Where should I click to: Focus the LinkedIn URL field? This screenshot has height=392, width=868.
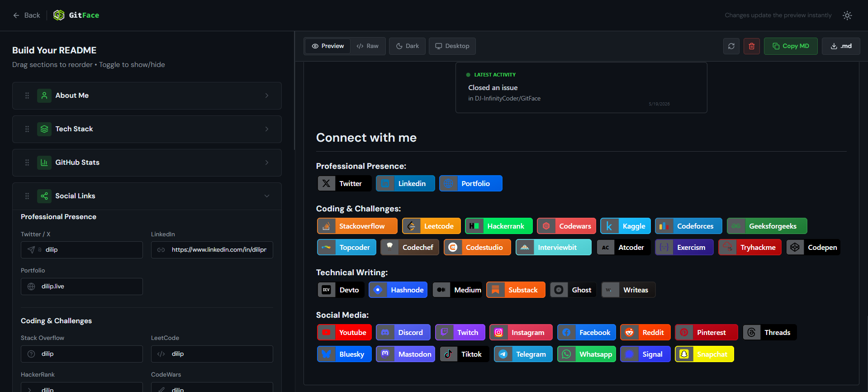click(x=212, y=250)
